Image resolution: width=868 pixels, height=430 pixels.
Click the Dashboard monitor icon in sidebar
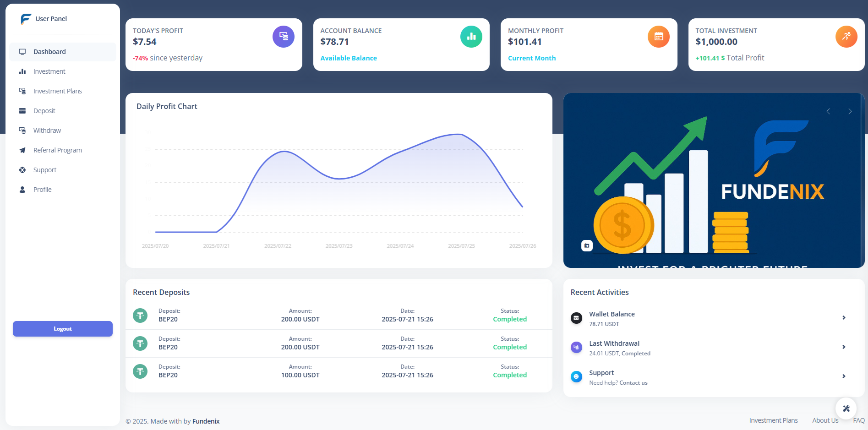(22, 52)
